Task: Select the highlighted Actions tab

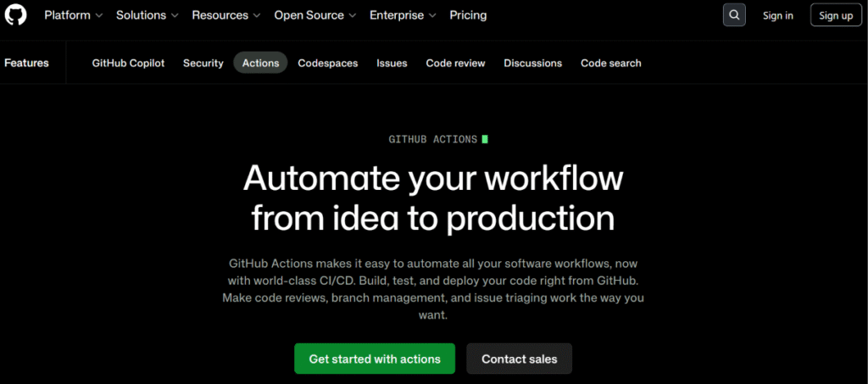Action: pos(260,63)
